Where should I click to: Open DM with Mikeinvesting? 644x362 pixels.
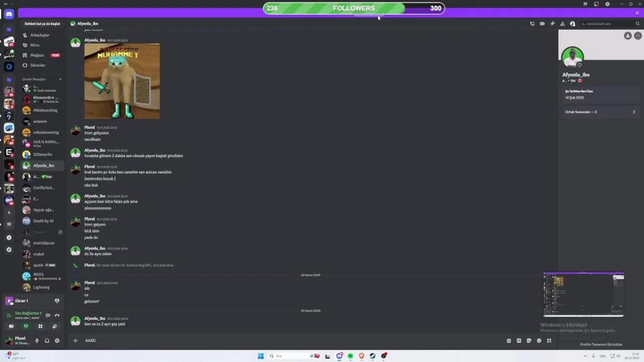43,110
